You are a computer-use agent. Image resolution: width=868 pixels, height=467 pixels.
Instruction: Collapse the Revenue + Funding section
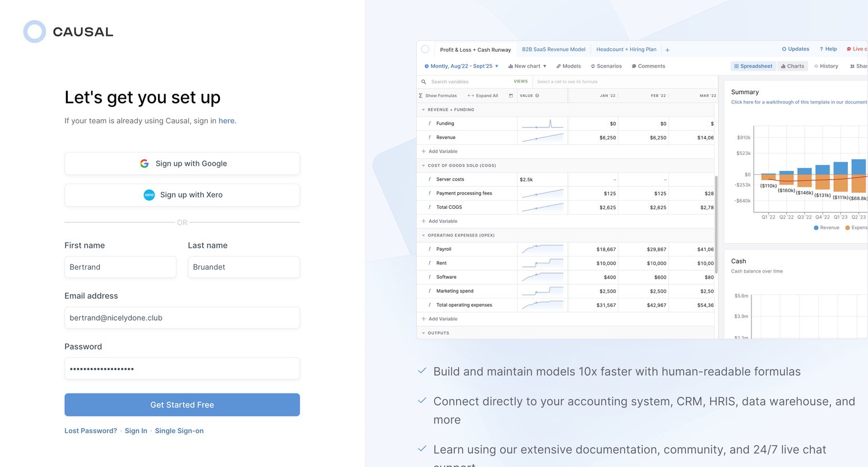pyautogui.click(x=424, y=110)
